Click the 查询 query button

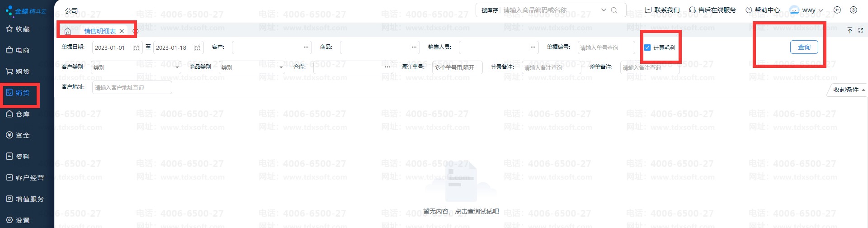(x=804, y=47)
